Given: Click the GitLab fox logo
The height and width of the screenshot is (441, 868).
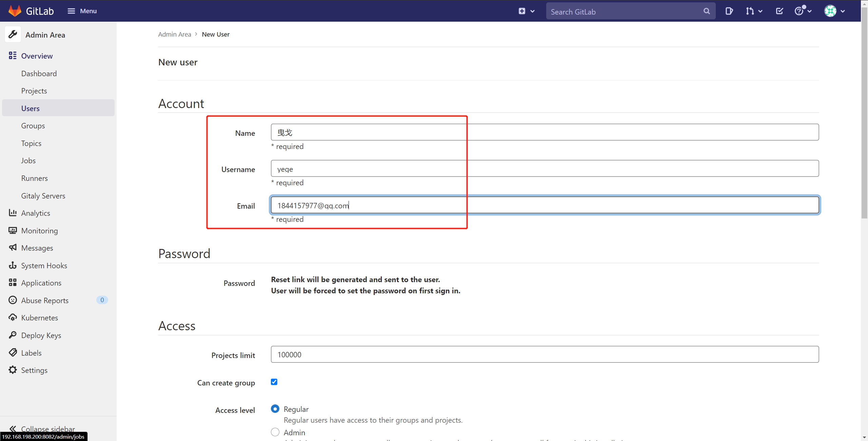Looking at the screenshot, I should tap(15, 11).
